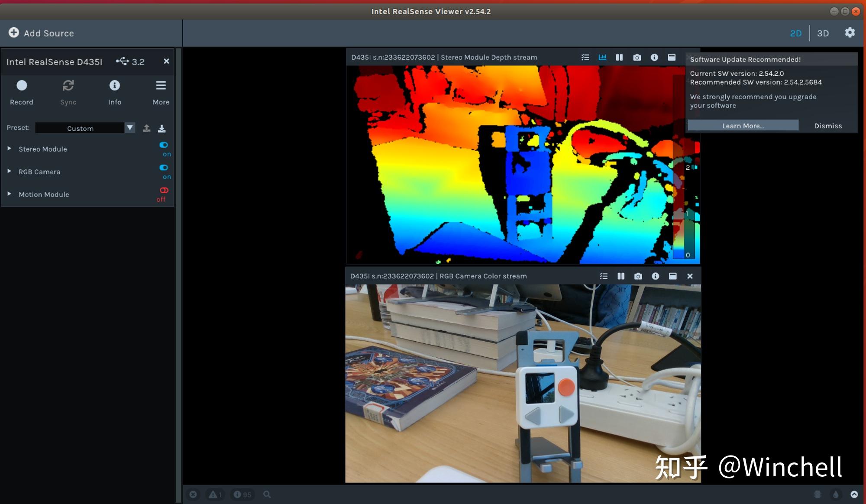Open the Preset dropdown set to Custom

point(129,128)
